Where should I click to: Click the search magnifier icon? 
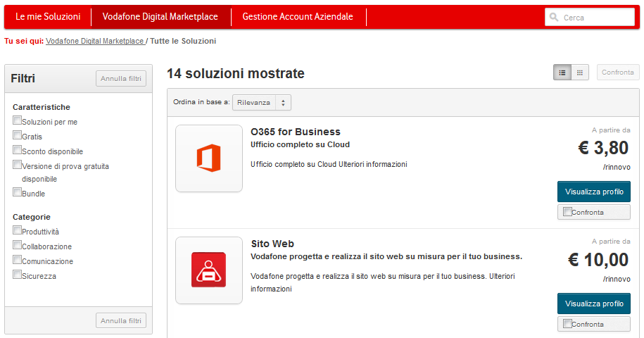point(554,17)
